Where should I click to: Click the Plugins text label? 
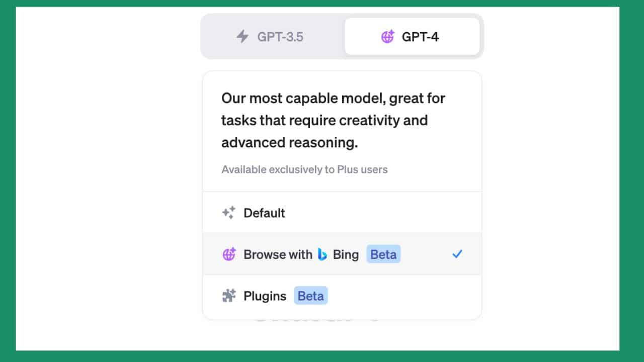pos(265,296)
